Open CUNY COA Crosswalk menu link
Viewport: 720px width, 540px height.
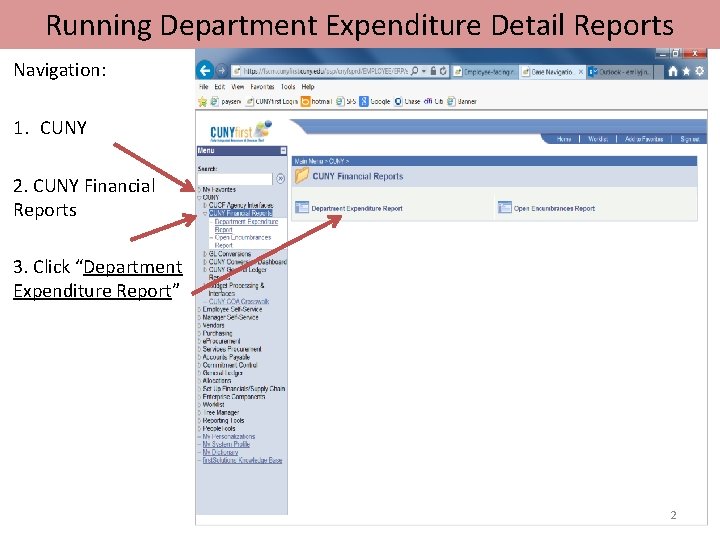tap(239, 302)
